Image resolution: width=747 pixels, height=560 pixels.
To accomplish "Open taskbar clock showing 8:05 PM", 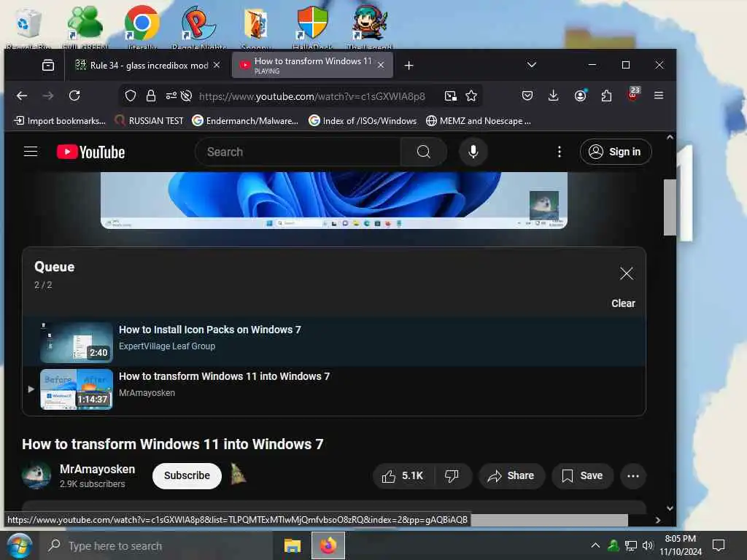I will coord(681,545).
